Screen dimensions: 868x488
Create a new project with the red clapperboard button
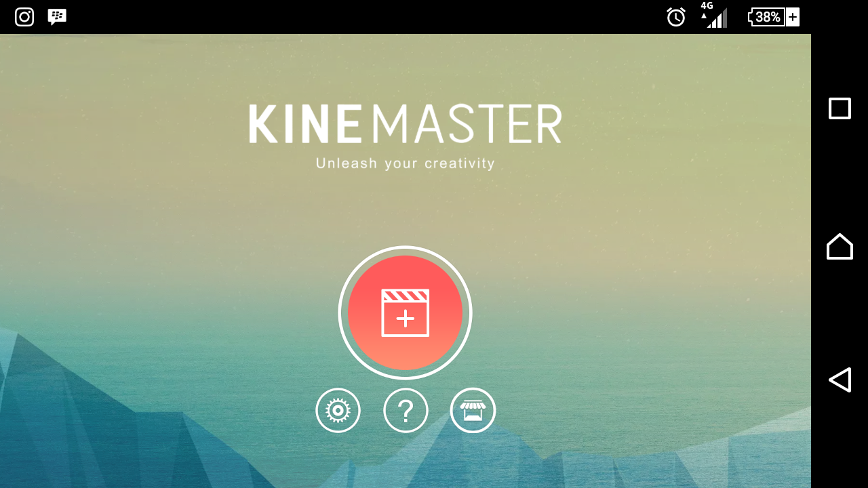[405, 312]
